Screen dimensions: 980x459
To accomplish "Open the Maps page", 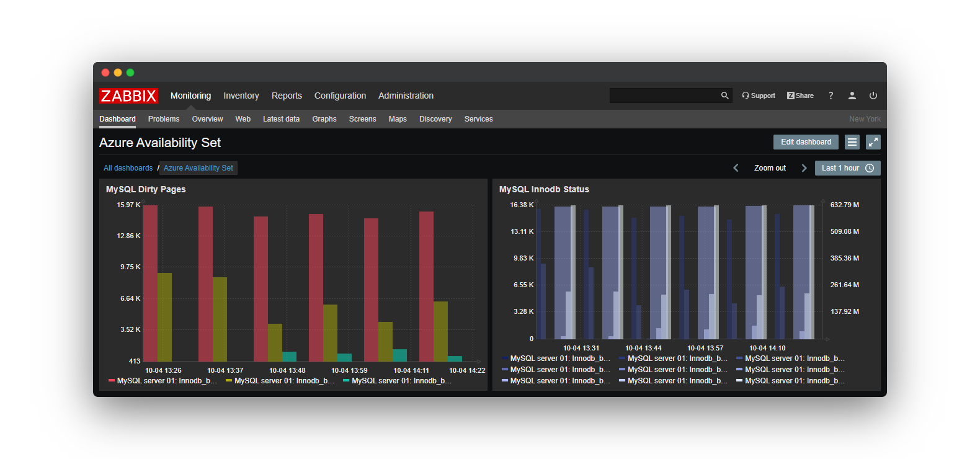I will [x=398, y=119].
